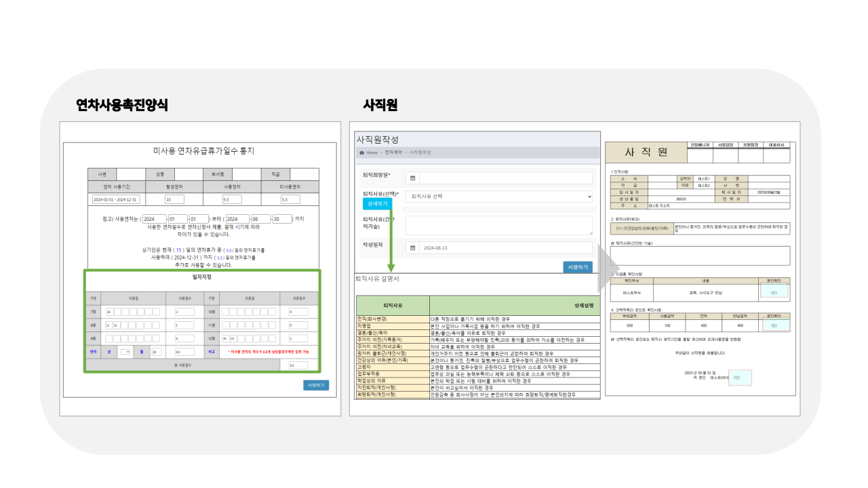Open the 퇴직희망일 calendar picker icon

coord(412,178)
